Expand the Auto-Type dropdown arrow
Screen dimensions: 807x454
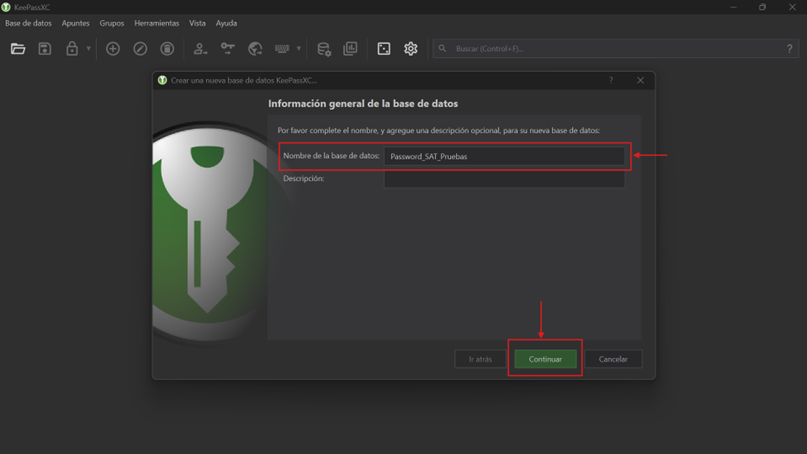point(299,49)
